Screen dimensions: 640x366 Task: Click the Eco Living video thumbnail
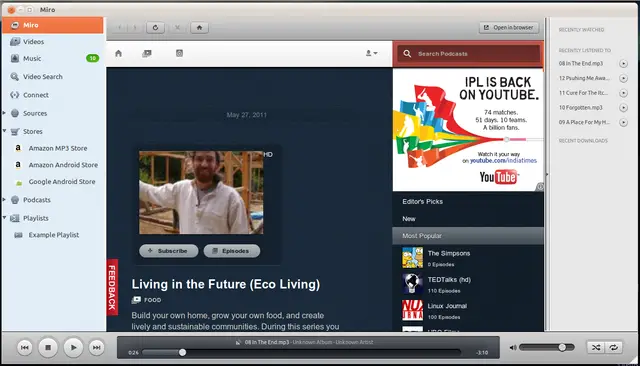201,193
